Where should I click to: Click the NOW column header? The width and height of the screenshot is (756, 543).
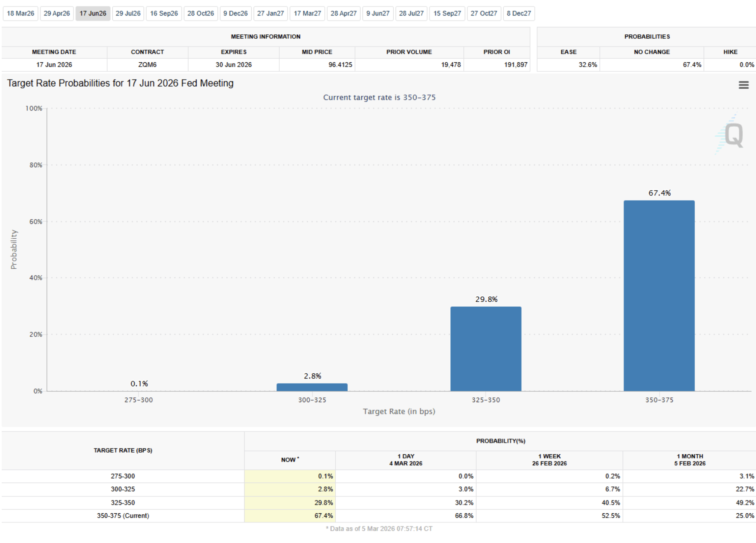click(x=289, y=460)
